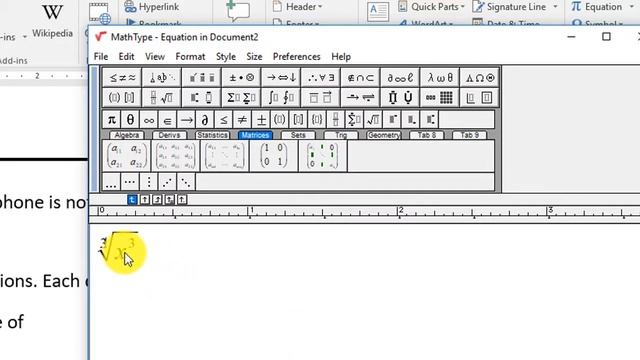Open the embellishments palette
Image resolution: width=640 pixels, height=360 pixels.
point(201,78)
